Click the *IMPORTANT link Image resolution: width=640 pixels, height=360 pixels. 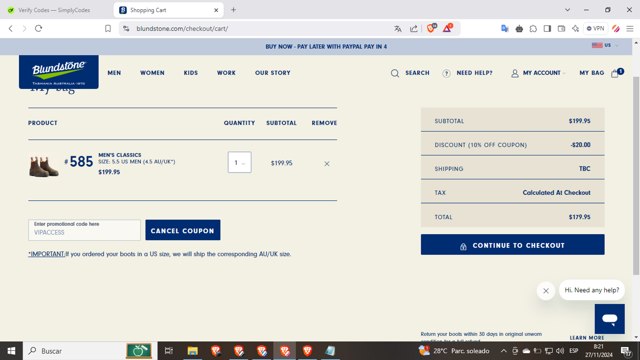47,254
